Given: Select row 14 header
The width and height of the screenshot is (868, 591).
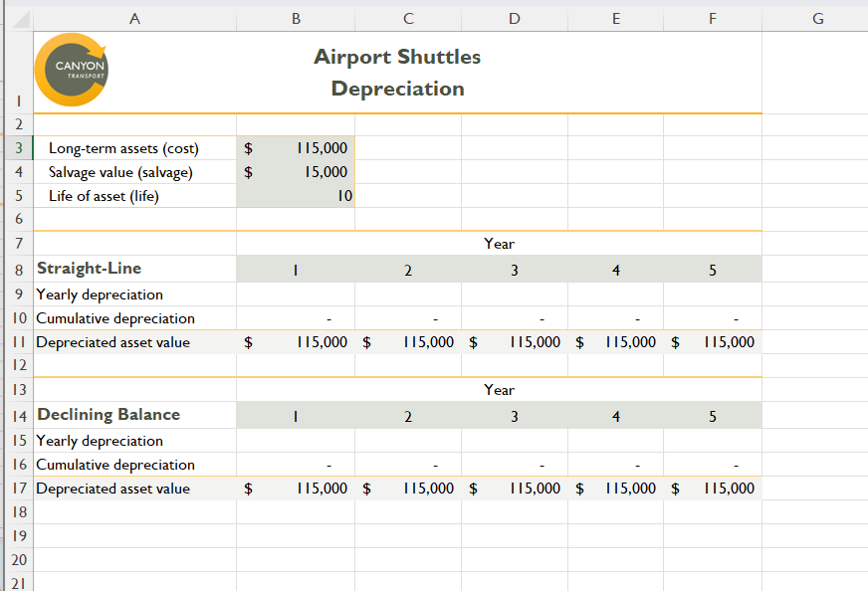Looking at the screenshot, I should point(18,415).
